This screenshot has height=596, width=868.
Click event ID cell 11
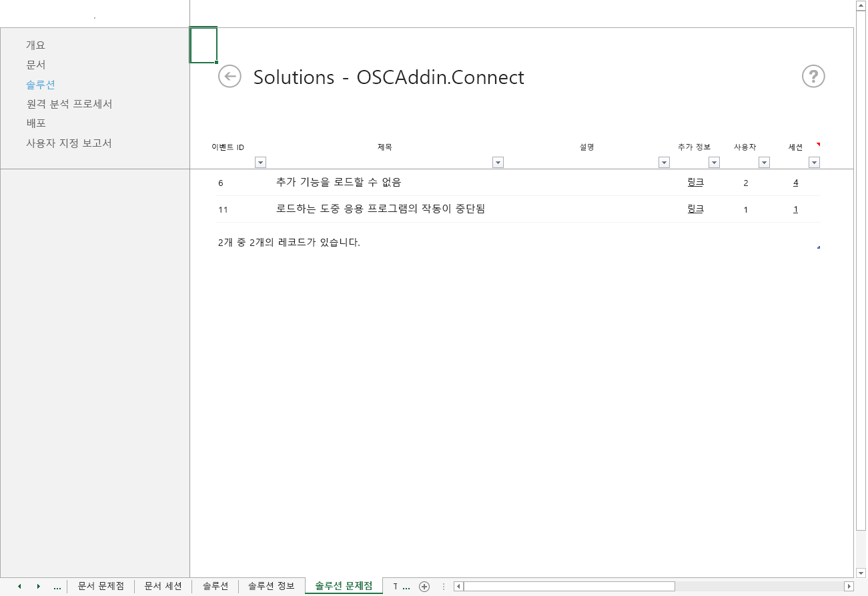pyautogui.click(x=224, y=209)
